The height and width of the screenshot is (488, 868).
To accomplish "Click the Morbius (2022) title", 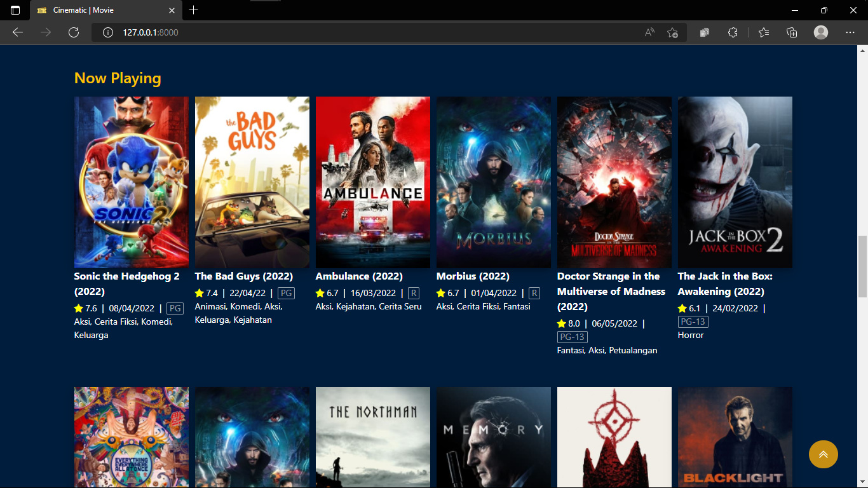I will point(473,276).
